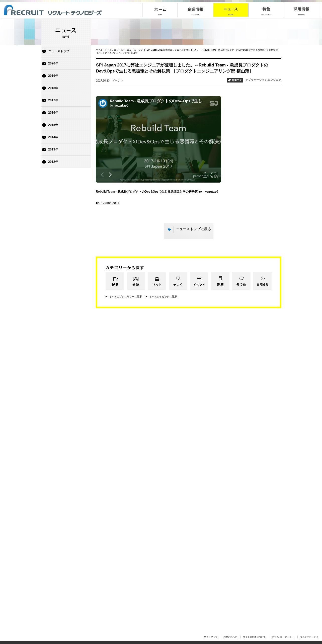Open the 特色 navigation tab
The height and width of the screenshot is (644, 322).
click(x=266, y=10)
